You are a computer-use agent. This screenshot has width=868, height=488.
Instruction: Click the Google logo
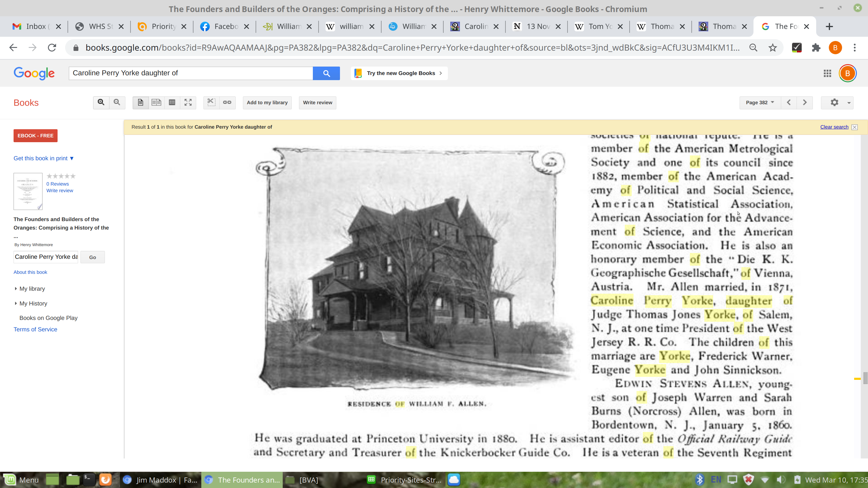pos(34,73)
